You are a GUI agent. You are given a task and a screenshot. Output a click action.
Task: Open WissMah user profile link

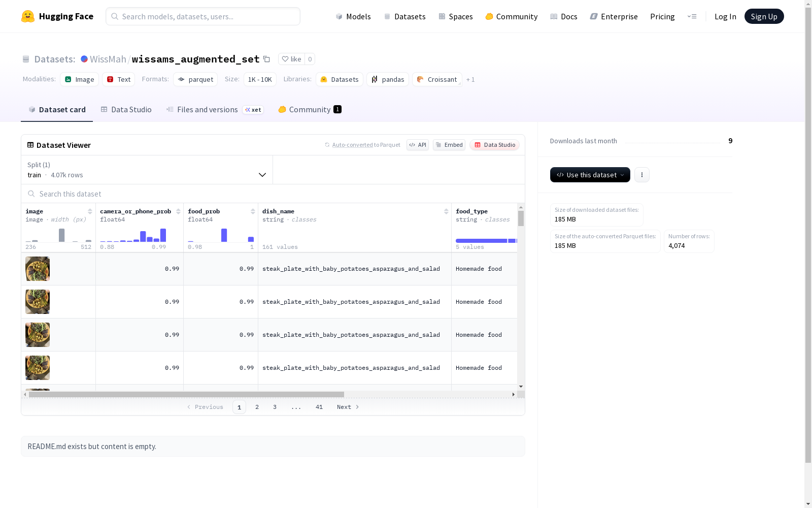[x=108, y=59]
